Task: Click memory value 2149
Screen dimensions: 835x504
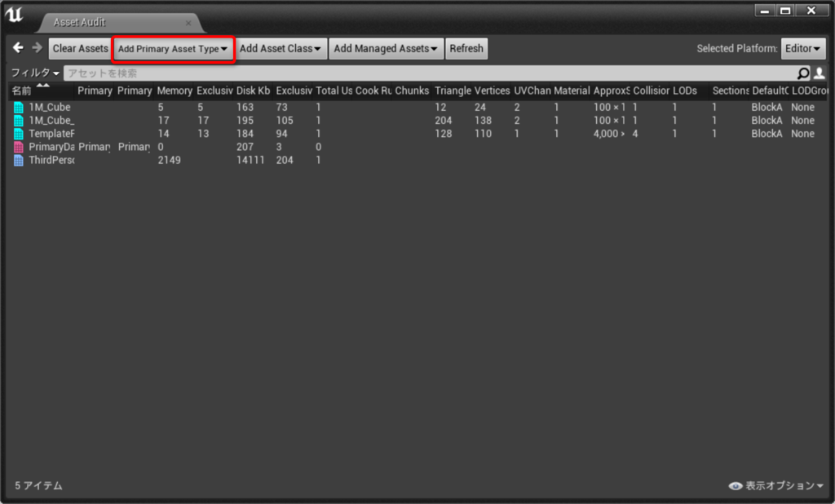Action: (169, 161)
